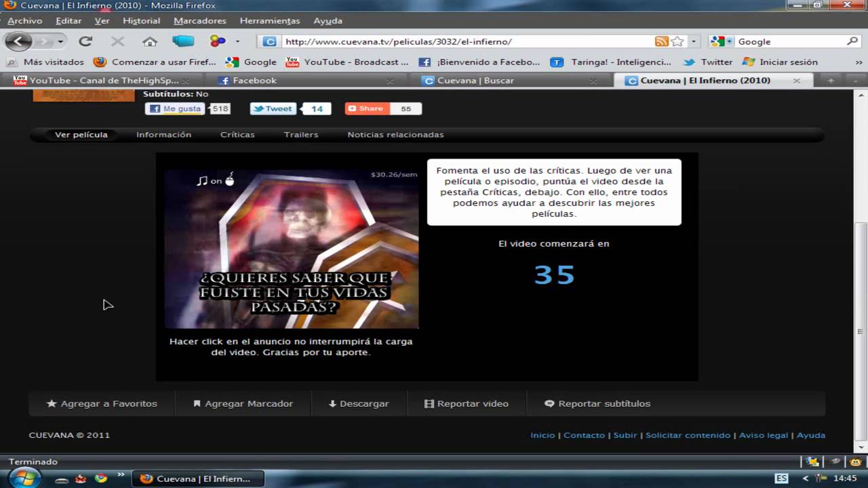Click into the Google search field
Screen dimensions: 868x488
coord(790,41)
